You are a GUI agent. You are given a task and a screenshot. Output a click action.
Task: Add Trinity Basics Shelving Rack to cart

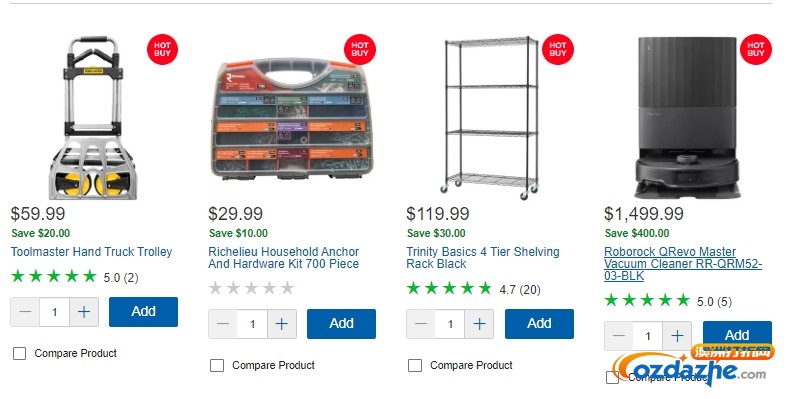(539, 324)
